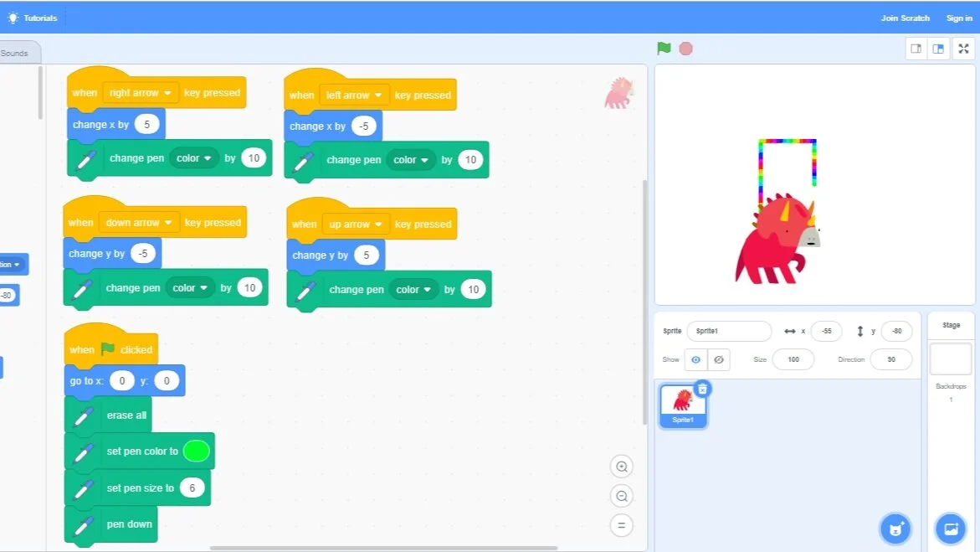Edit pen color change 10 under up arrow
The image size is (980, 552).
(x=473, y=289)
